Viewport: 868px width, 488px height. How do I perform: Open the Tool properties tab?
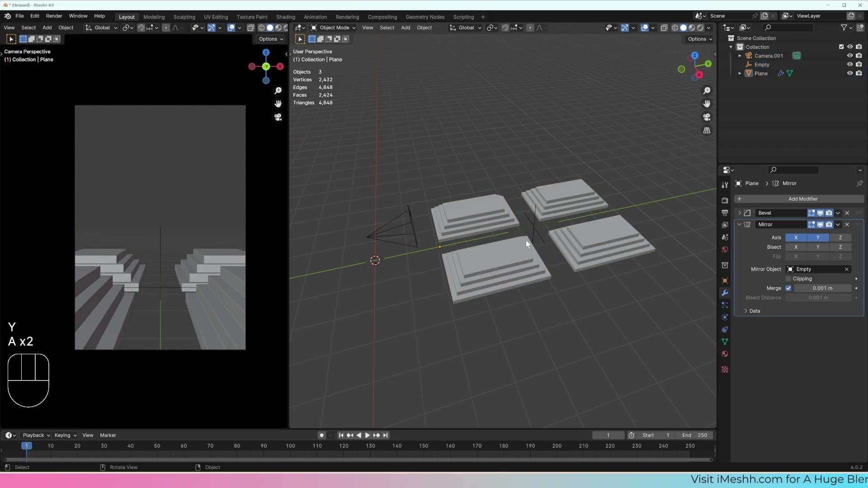point(725,185)
